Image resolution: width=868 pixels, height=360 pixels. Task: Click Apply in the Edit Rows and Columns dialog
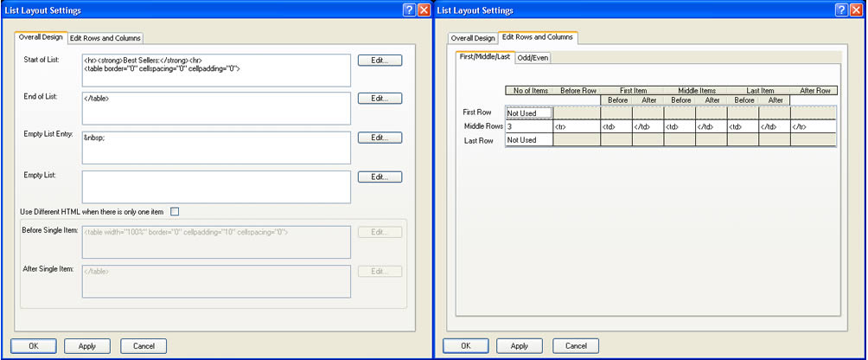pos(519,345)
